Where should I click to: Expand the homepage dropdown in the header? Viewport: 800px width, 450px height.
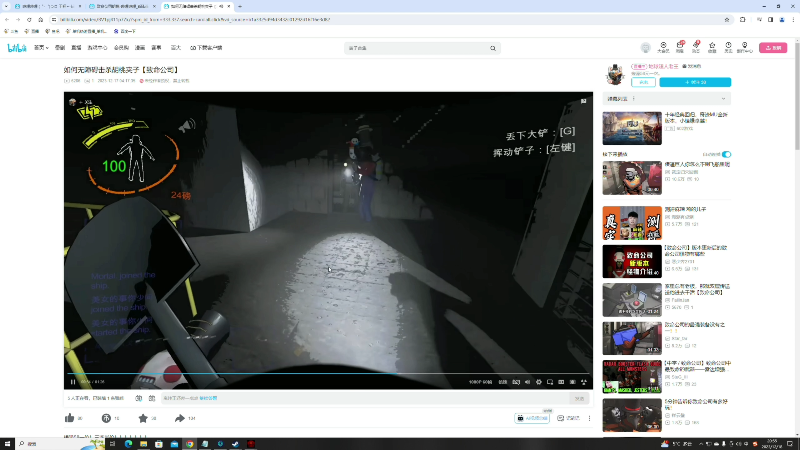coord(41,48)
